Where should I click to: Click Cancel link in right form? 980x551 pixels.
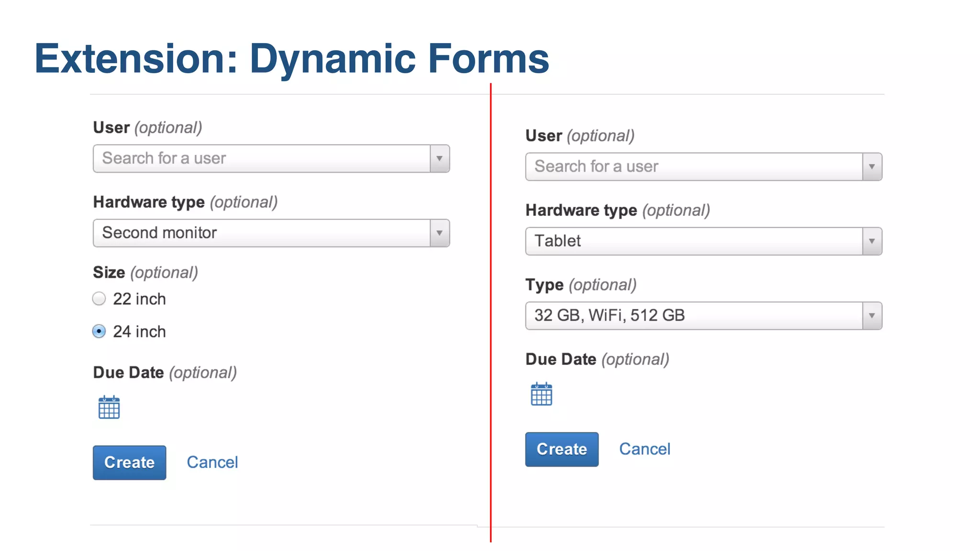[645, 449]
